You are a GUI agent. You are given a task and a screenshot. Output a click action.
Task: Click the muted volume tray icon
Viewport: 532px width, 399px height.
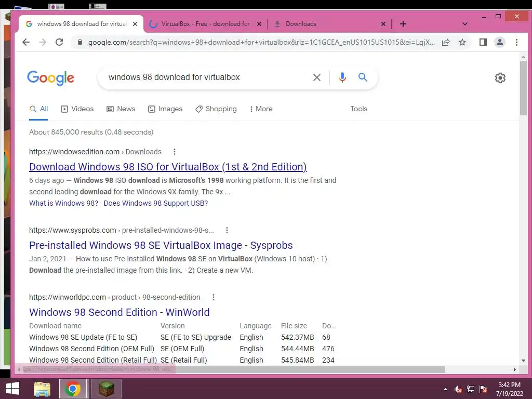pyautogui.click(x=458, y=390)
